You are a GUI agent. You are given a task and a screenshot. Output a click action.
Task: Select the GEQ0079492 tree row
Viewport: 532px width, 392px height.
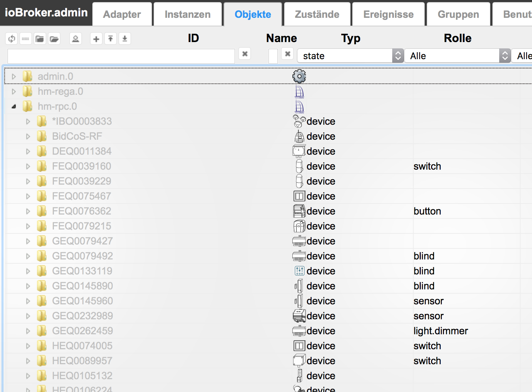pos(268,256)
